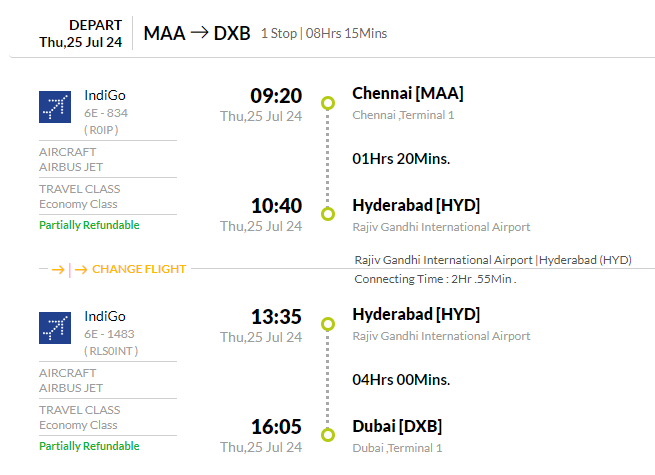Click the Dubai arrival timeline marker
This screenshot has width=655, height=475.
tap(328, 435)
